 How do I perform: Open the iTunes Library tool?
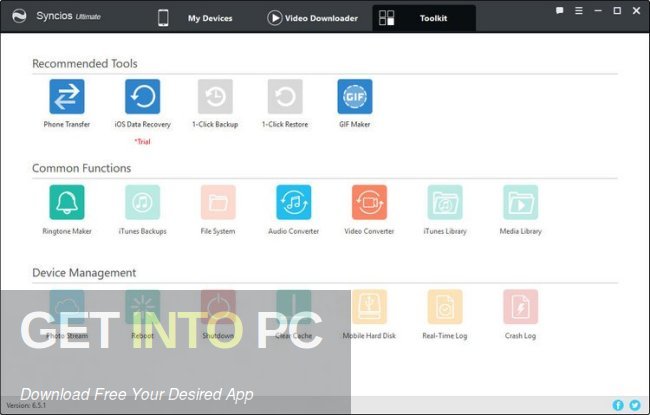[x=445, y=202]
